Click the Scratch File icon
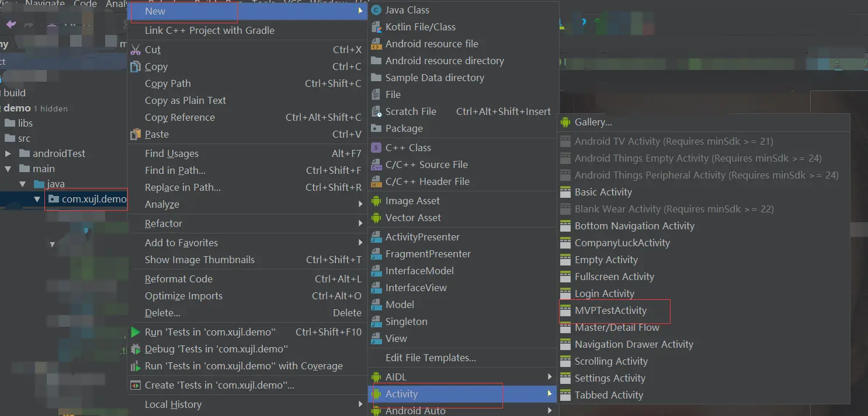 (x=376, y=111)
